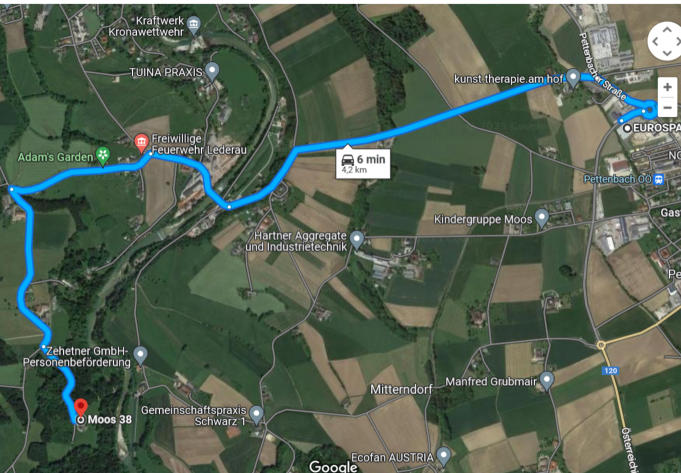This screenshot has height=473, width=681.
Task: Open the Hartner Aggregate und Industrietechnik pin
Action: click(x=357, y=240)
